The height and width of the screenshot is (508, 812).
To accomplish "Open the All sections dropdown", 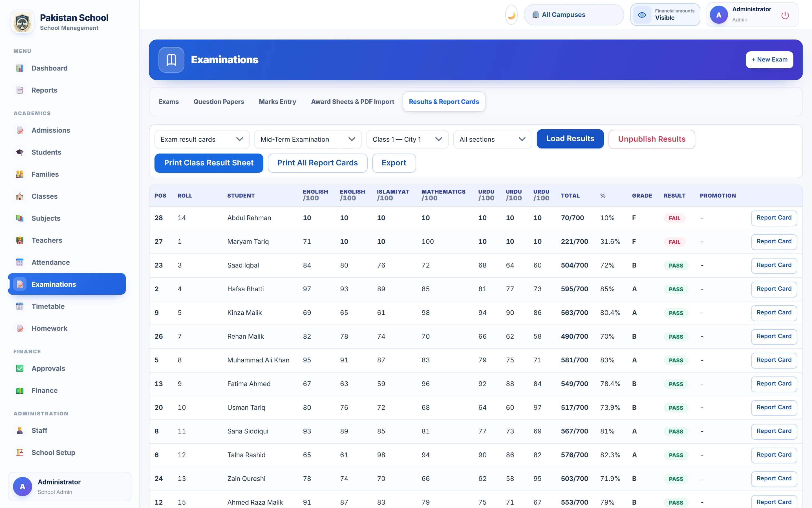I will [x=493, y=139].
